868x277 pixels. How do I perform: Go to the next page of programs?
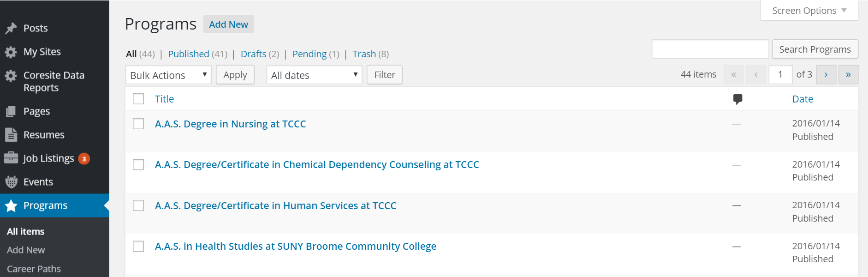point(826,75)
